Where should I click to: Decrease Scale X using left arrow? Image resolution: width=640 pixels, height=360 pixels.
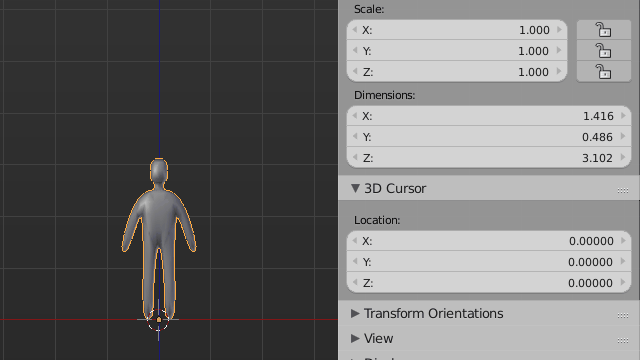355,30
